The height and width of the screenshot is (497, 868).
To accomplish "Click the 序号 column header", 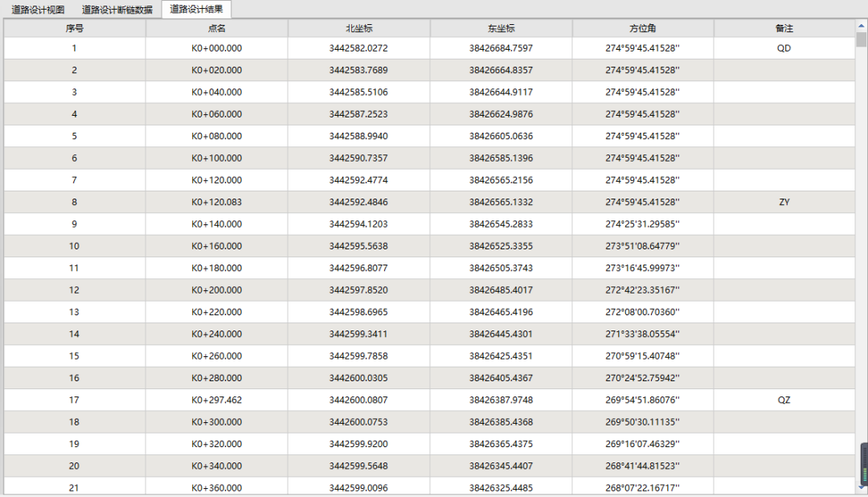I will pyautogui.click(x=74, y=27).
